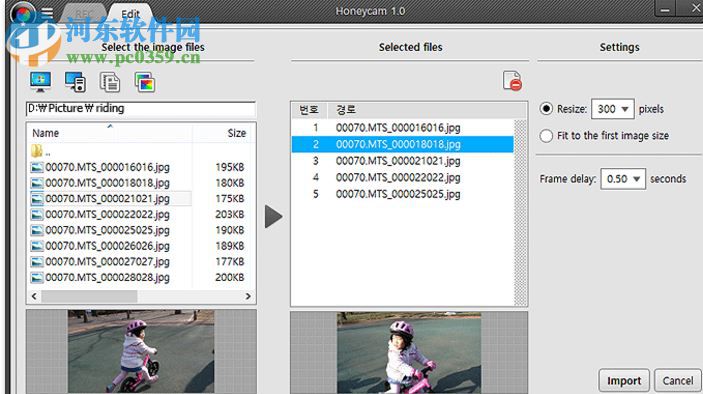This screenshot has height=394, width=703.
Task: Select 00070.MTS_000027027.jpg in the left file list
Action: [107, 262]
